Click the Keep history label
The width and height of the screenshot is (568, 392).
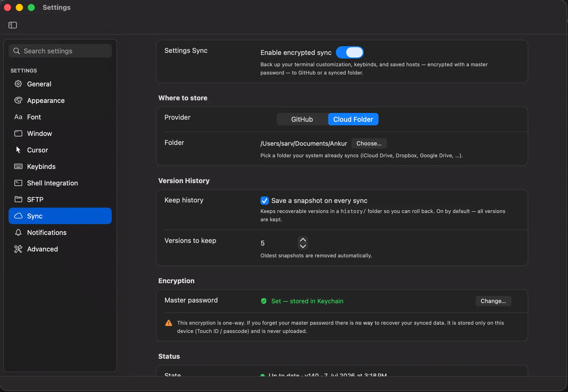[184, 200]
